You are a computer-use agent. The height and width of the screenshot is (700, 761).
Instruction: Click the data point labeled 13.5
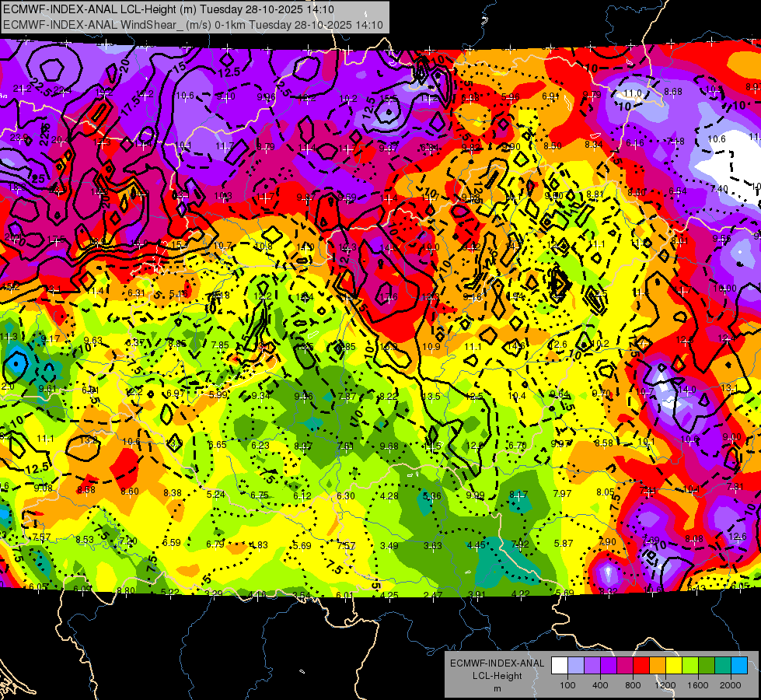[x=431, y=397]
